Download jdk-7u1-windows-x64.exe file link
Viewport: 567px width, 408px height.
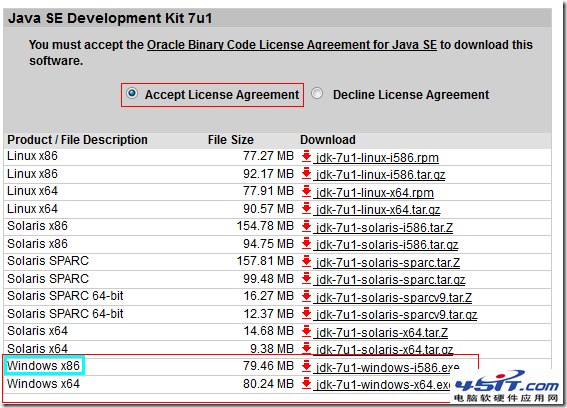[383, 385]
